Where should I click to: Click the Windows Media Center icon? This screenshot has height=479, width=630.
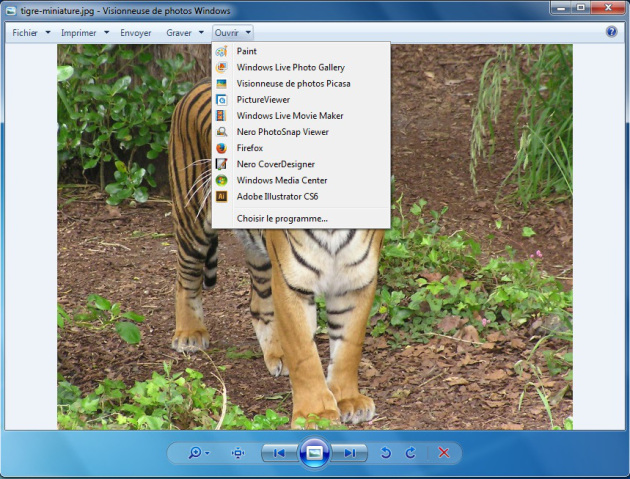coord(221,180)
